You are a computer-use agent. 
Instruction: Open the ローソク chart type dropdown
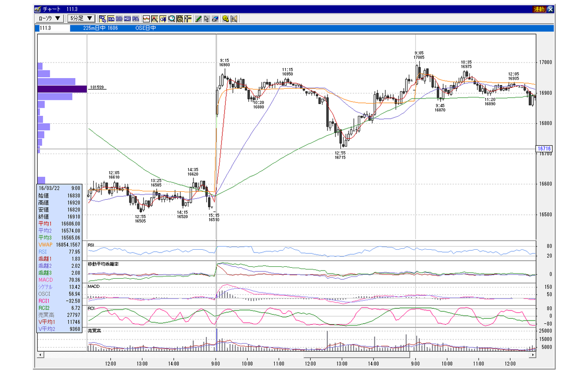point(50,18)
